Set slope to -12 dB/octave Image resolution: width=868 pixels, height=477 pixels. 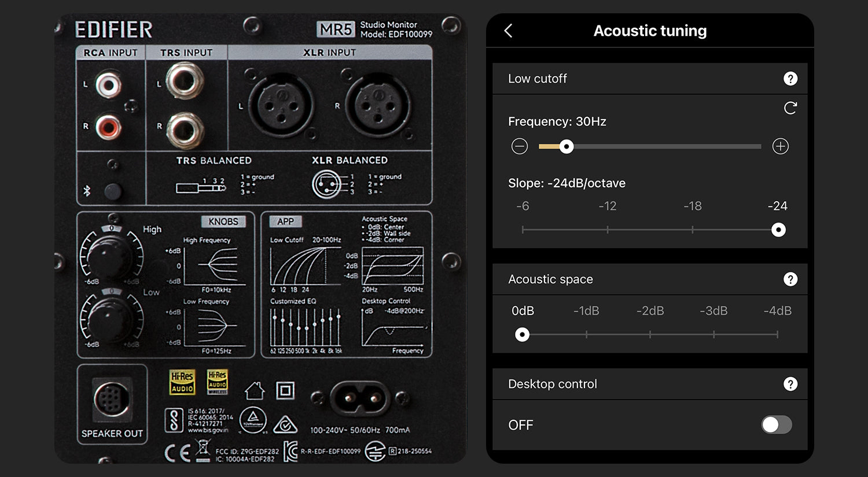[608, 230]
